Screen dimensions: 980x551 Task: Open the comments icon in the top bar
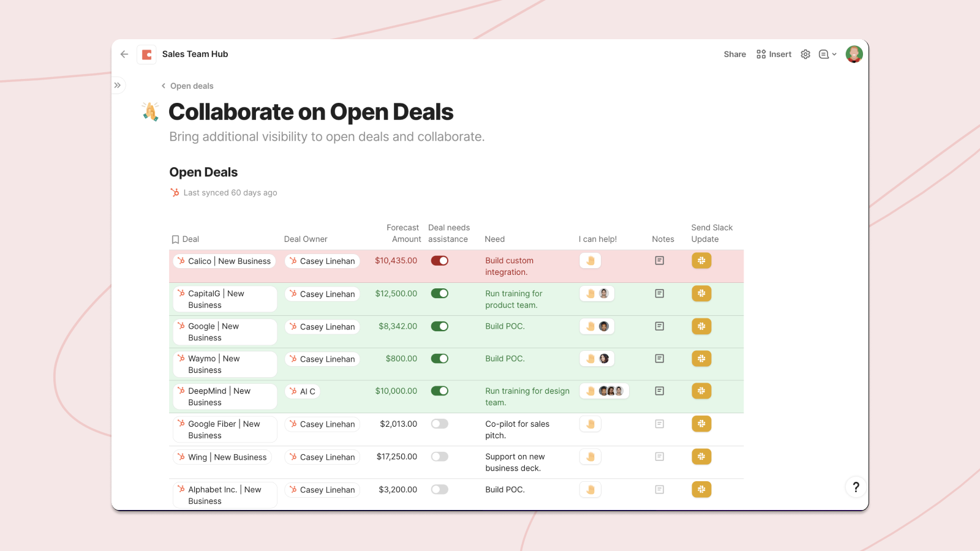pyautogui.click(x=824, y=54)
